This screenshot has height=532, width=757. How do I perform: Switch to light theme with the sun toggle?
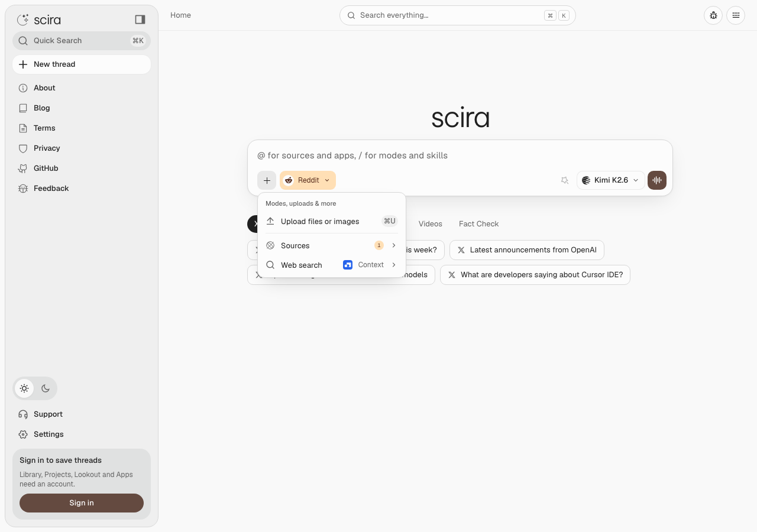(x=24, y=388)
